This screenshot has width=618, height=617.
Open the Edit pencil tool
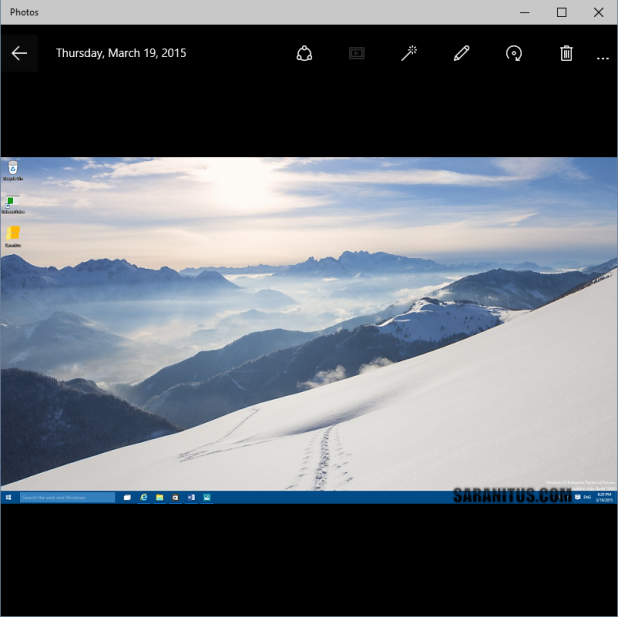462,53
